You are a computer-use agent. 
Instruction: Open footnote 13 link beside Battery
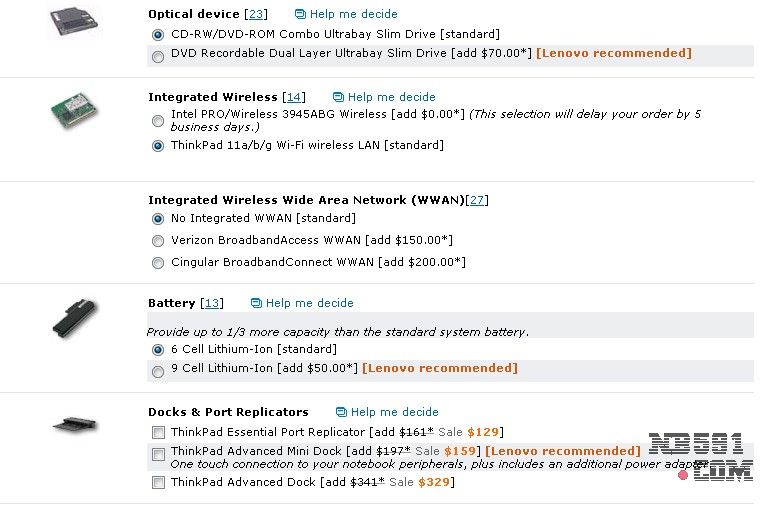[211, 303]
